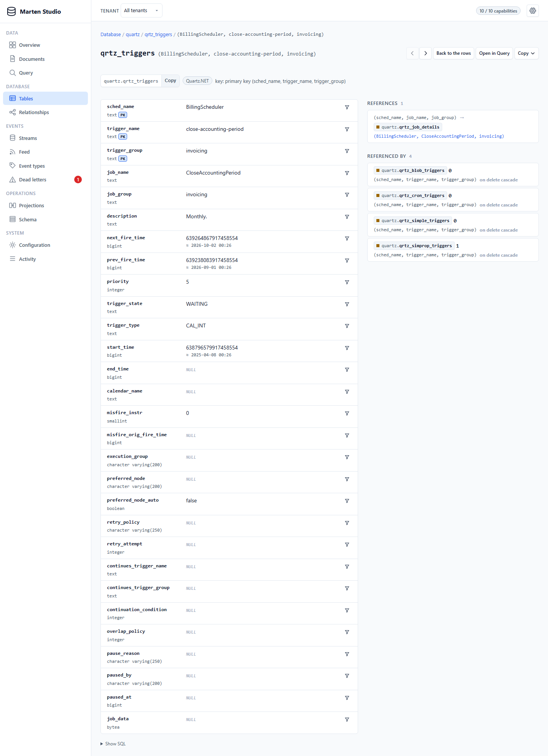Go to previous row arrow
This screenshot has height=756, width=548.
412,53
